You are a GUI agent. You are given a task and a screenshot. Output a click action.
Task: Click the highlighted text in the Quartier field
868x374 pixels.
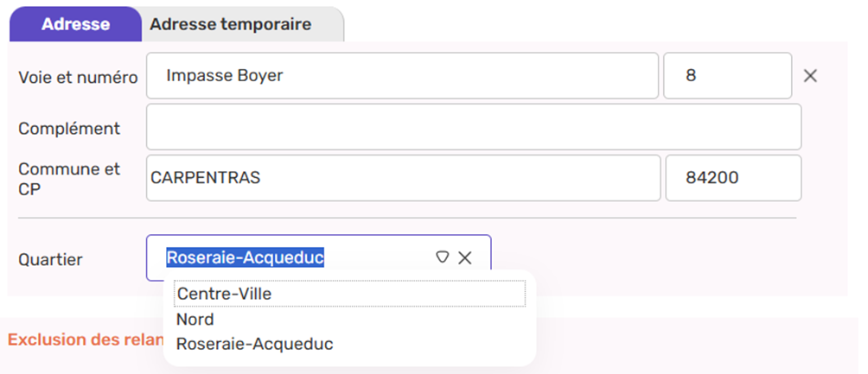(245, 257)
